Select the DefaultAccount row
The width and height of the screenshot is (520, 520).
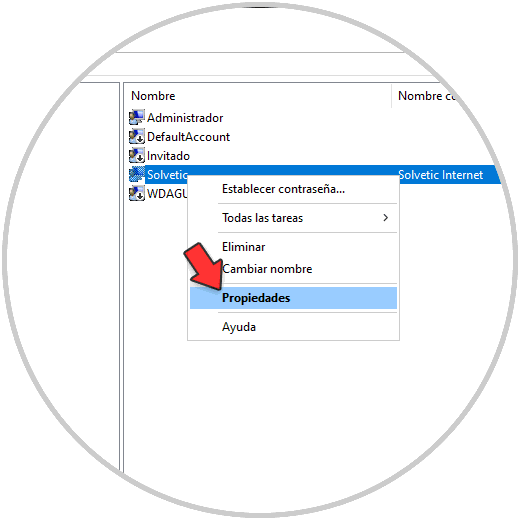click(188, 137)
